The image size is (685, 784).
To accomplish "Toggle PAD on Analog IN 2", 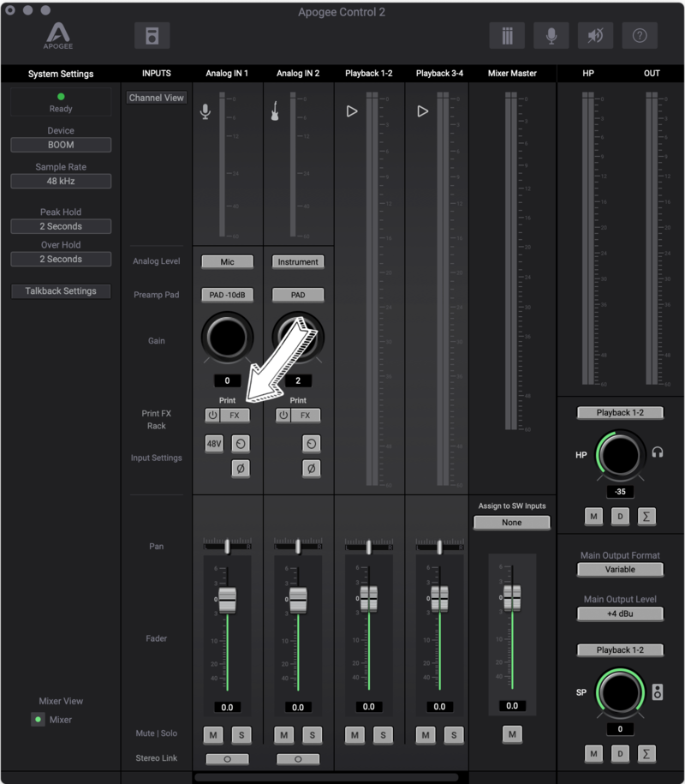I will [298, 295].
